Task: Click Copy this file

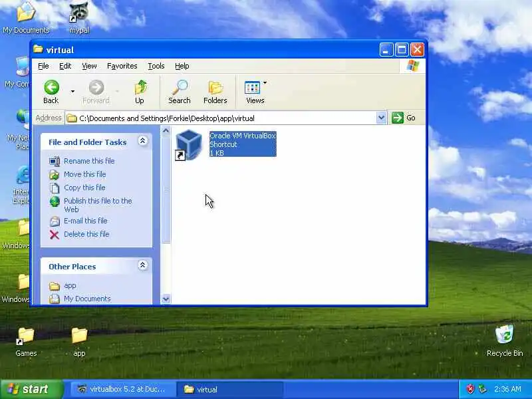Action: point(84,188)
